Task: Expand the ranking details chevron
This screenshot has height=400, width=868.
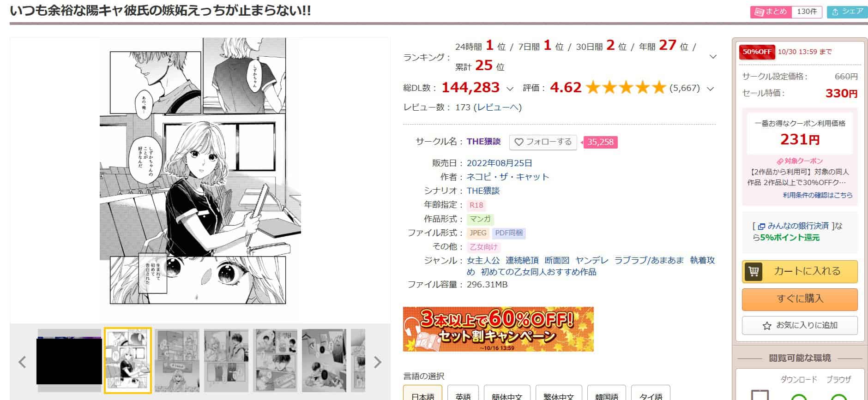Action: (x=713, y=56)
